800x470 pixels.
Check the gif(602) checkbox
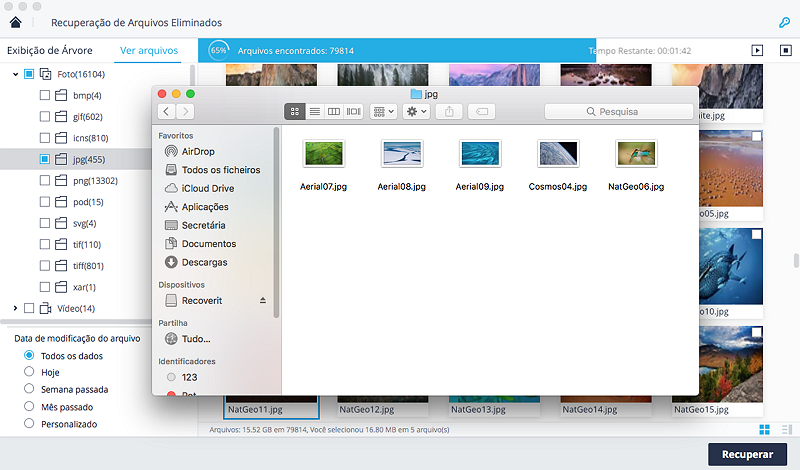(45, 117)
